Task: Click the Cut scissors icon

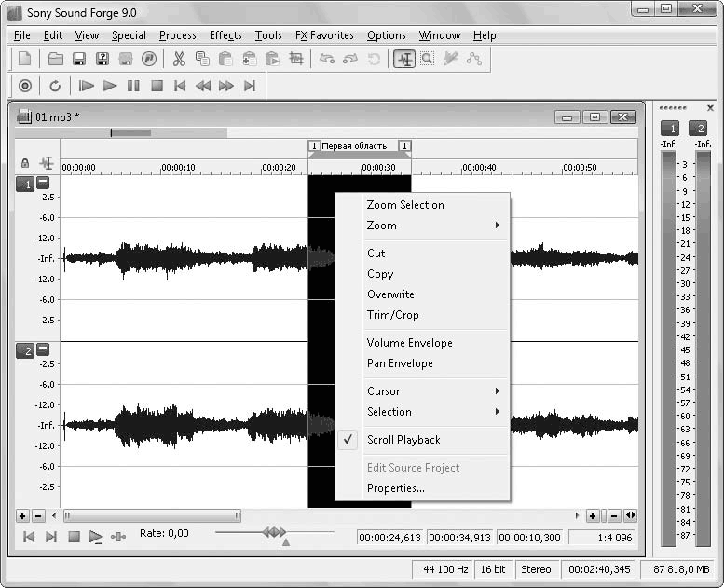Action: point(179,59)
